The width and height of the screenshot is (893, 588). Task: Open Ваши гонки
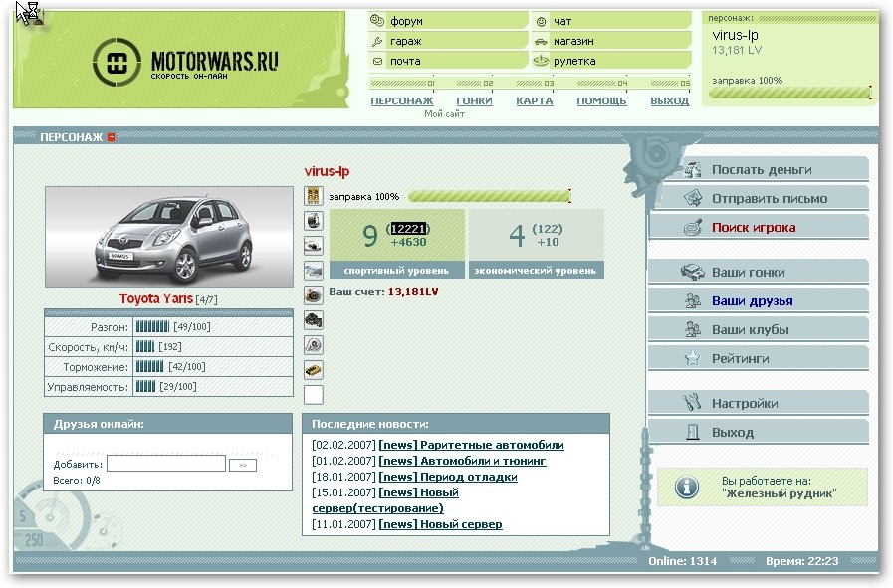760,272
